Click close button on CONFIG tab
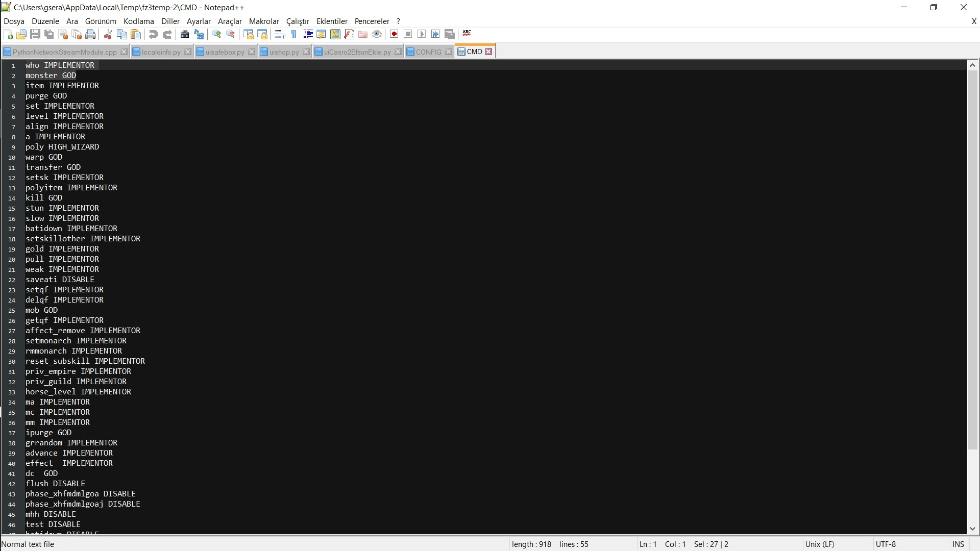Screen dimensions: 980x551 click(x=450, y=52)
